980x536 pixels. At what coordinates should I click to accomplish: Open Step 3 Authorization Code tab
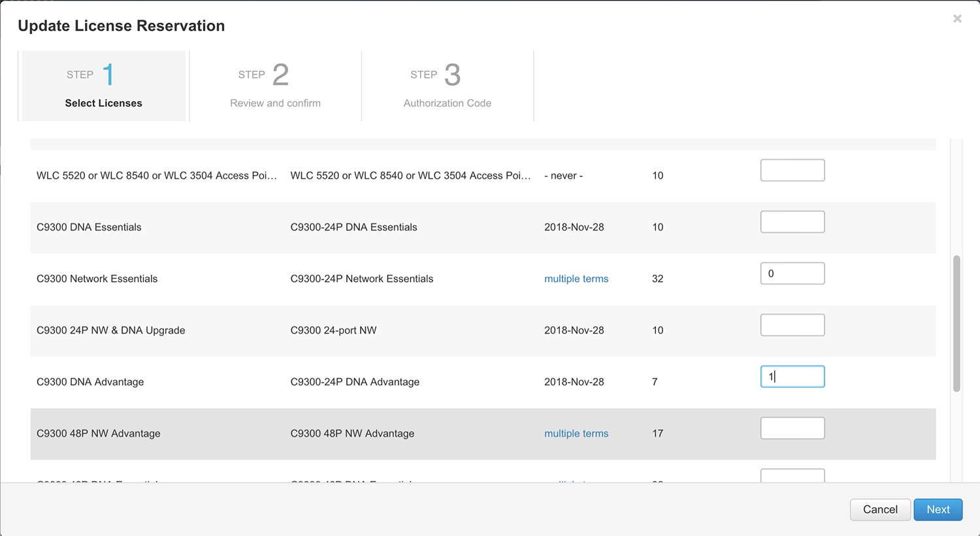(x=448, y=86)
